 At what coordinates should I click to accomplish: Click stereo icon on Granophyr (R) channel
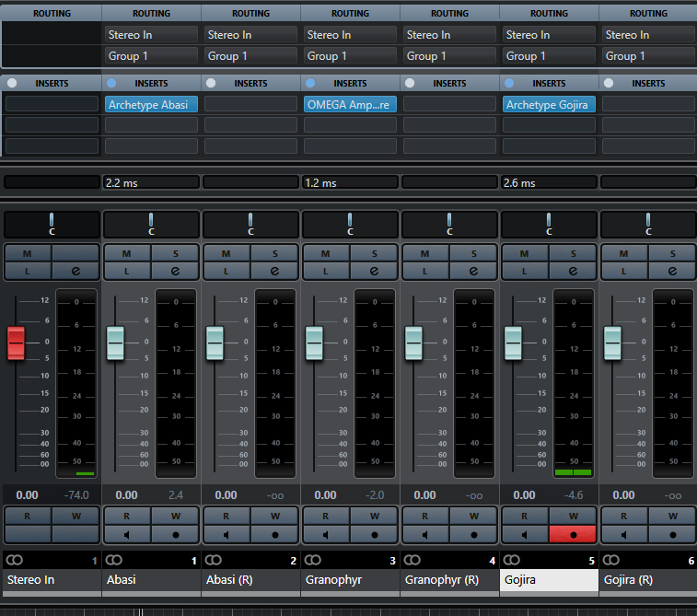pyautogui.click(x=412, y=560)
